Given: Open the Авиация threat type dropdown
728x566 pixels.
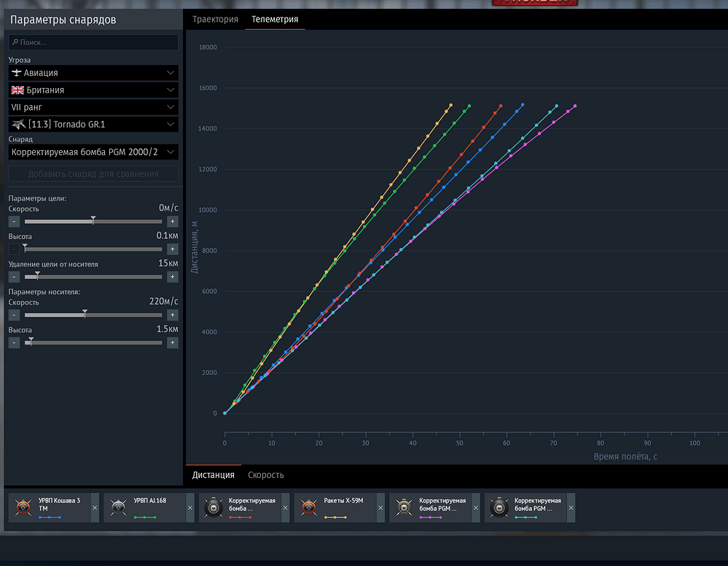Looking at the screenshot, I should point(93,73).
